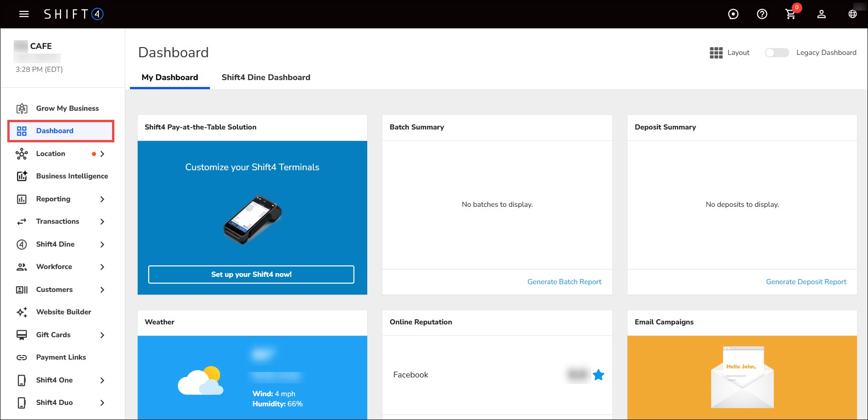Screen dimensions: 868x420
Task: Click the Dashboard grid icon in the sidebar
Action: [x=22, y=131]
